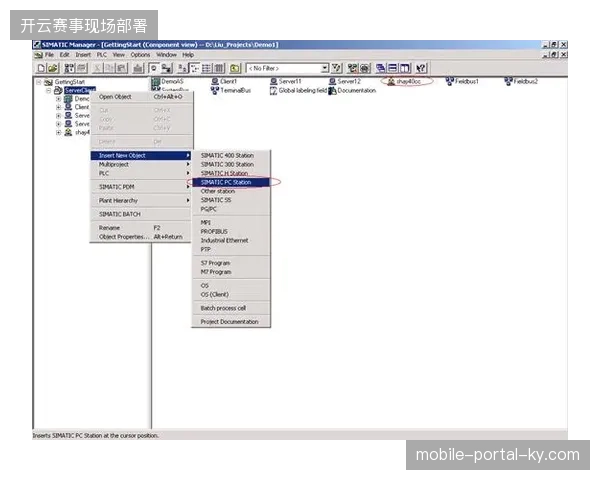
Task: Open the Plant Hierarchy submenu
Action: pyautogui.click(x=140, y=201)
